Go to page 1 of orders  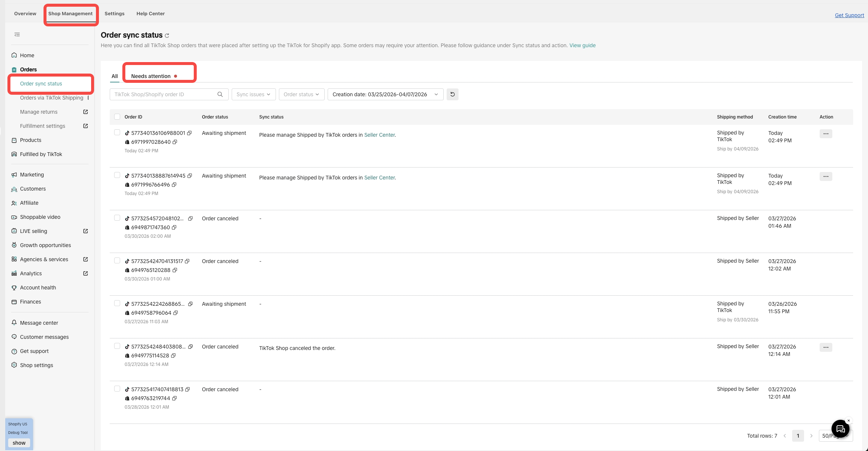798,436
